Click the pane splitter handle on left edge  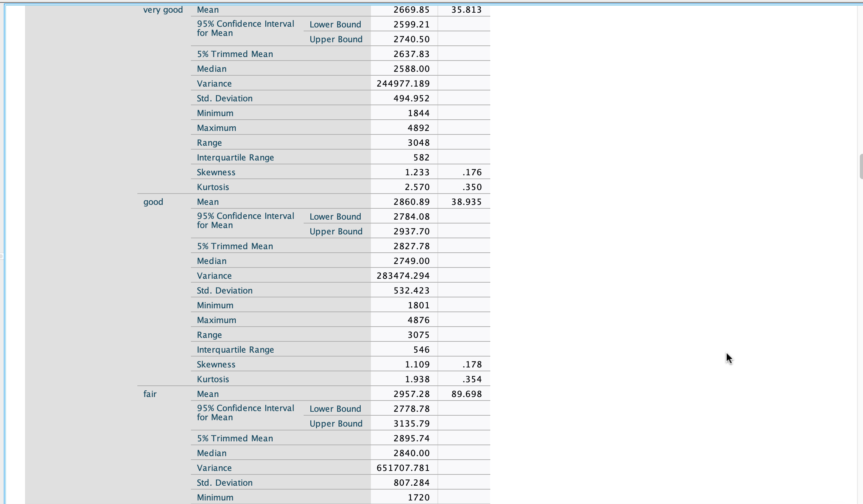(x=2, y=256)
